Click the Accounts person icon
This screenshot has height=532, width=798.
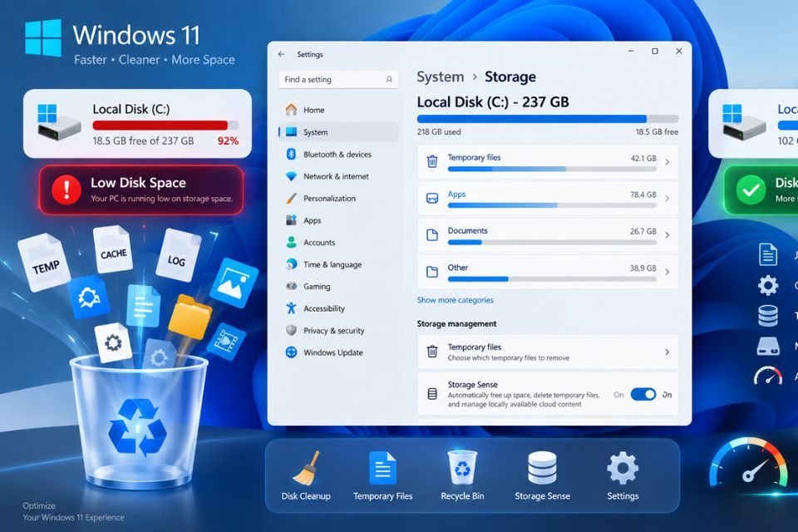pos(291,243)
